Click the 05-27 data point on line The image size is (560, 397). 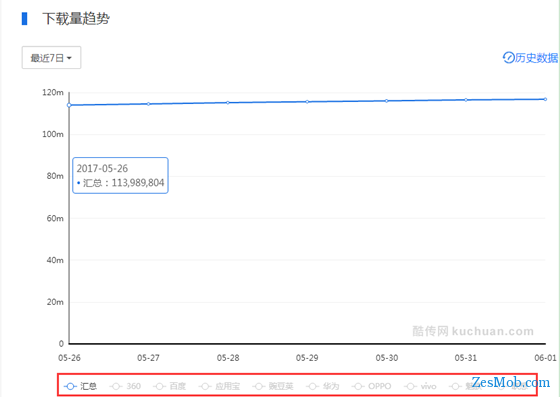tap(149, 104)
